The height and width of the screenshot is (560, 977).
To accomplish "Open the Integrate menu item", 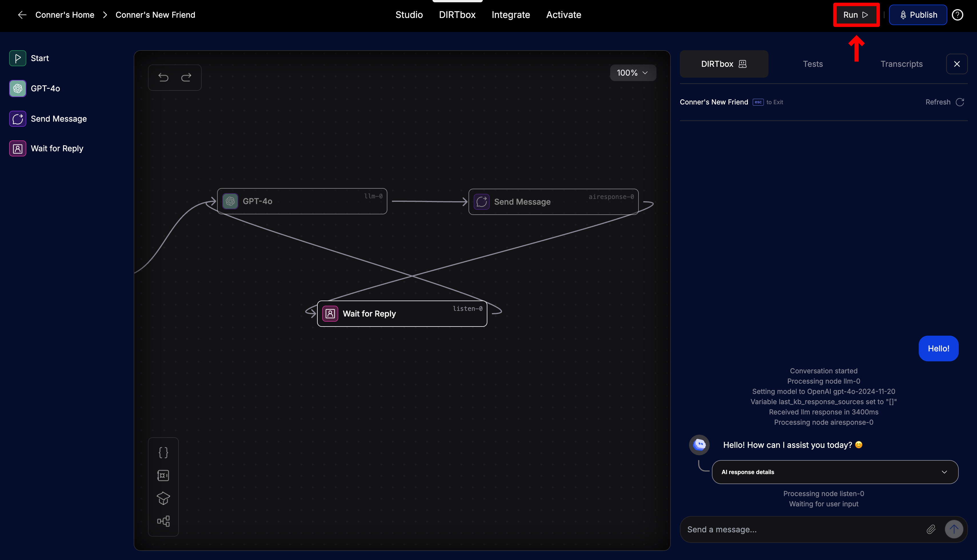I will [510, 15].
